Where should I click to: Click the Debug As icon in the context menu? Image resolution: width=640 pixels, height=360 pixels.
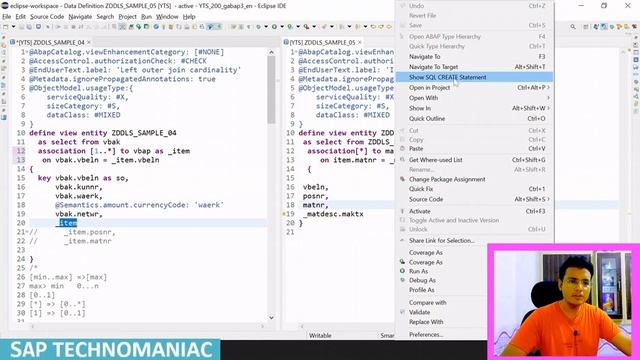402,280
